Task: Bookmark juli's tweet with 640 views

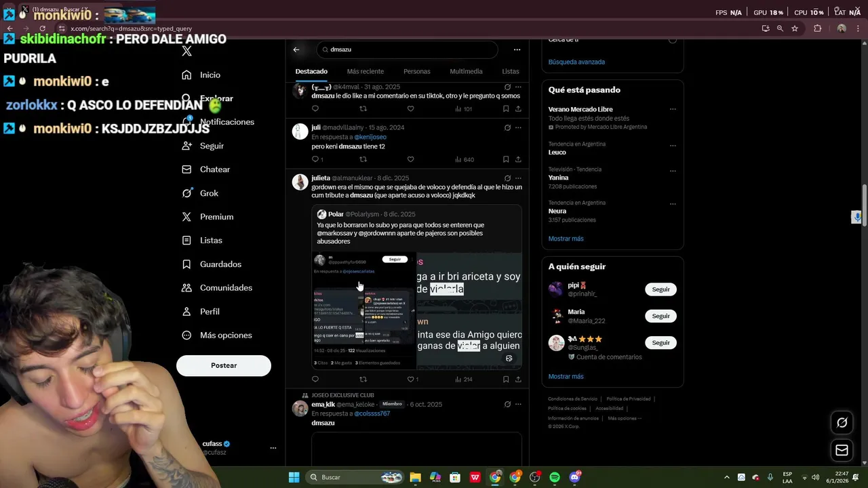Action: coord(506,159)
